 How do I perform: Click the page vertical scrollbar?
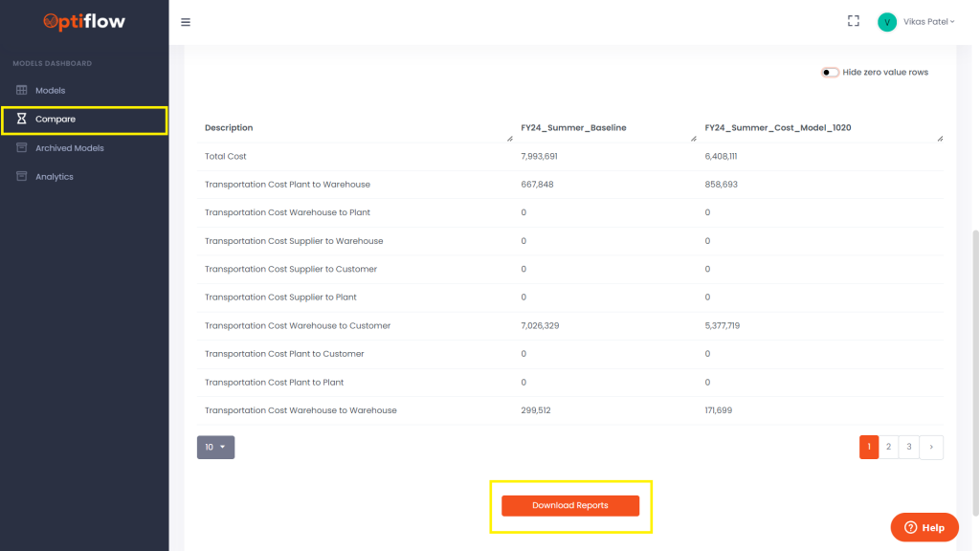click(974, 306)
